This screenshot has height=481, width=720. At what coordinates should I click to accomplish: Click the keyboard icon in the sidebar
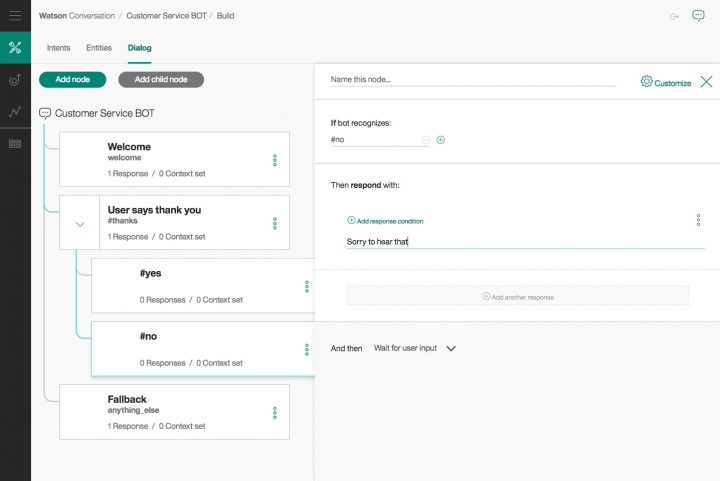(15, 144)
